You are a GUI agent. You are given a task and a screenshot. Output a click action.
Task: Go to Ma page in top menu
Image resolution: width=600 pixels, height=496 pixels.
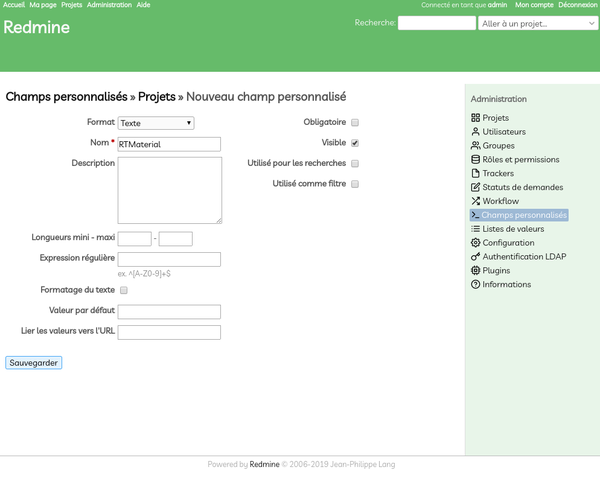(43, 5)
